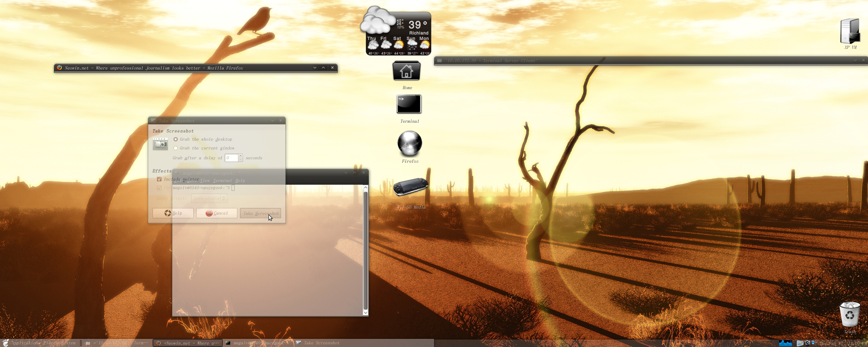Open the Apply effect Drop shadow dropdown
868x347 pixels.
click(x=209, y=199)
